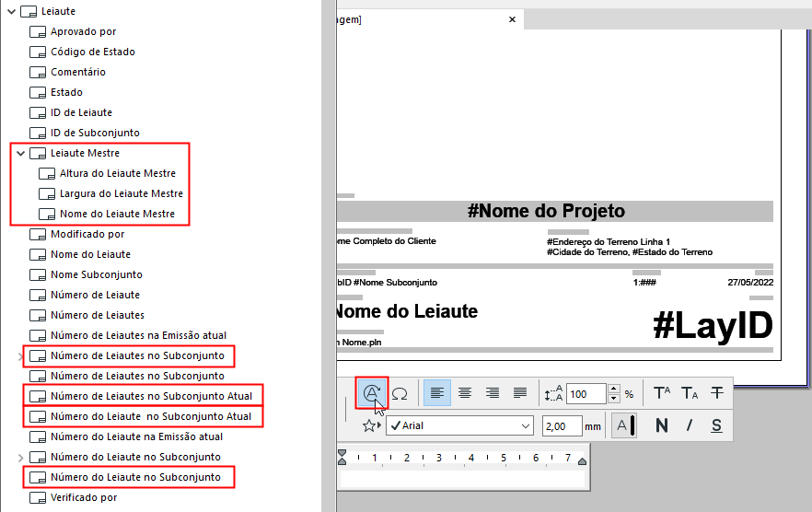Expand the Número de Leiautes no Subconjunto group

[x=20, y=356]
